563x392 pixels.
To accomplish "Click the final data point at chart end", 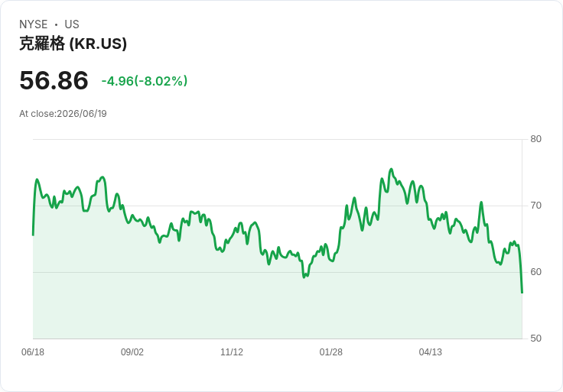I will (522, 293).
